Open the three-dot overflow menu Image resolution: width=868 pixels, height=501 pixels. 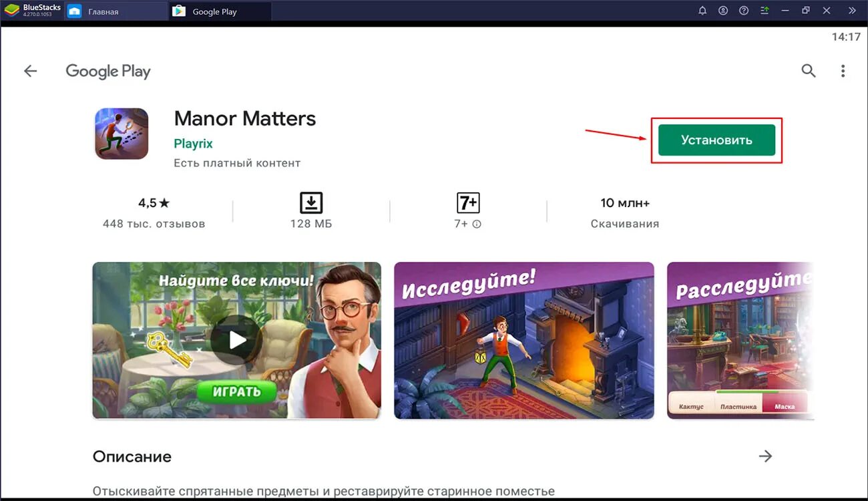843,71
